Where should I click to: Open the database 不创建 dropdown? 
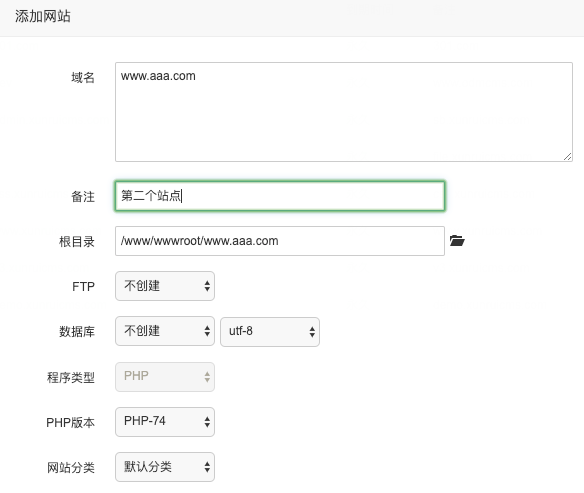(x=165, y=331)
